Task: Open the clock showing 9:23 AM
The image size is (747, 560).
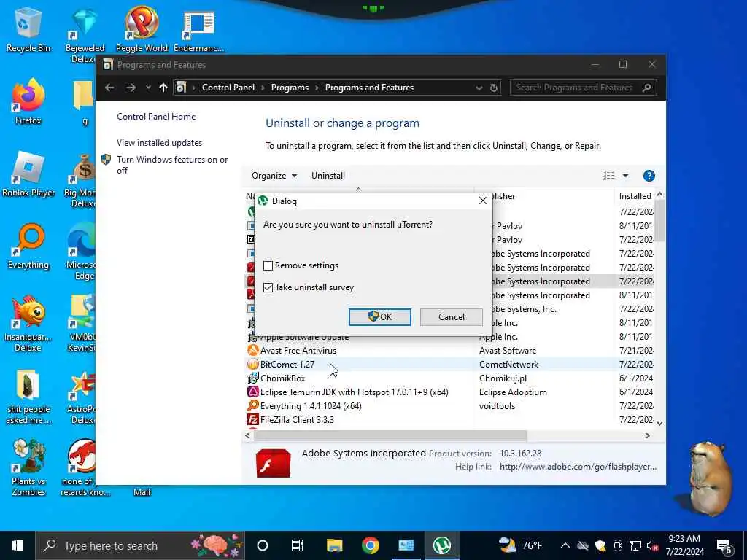Action: coord(684,545)
